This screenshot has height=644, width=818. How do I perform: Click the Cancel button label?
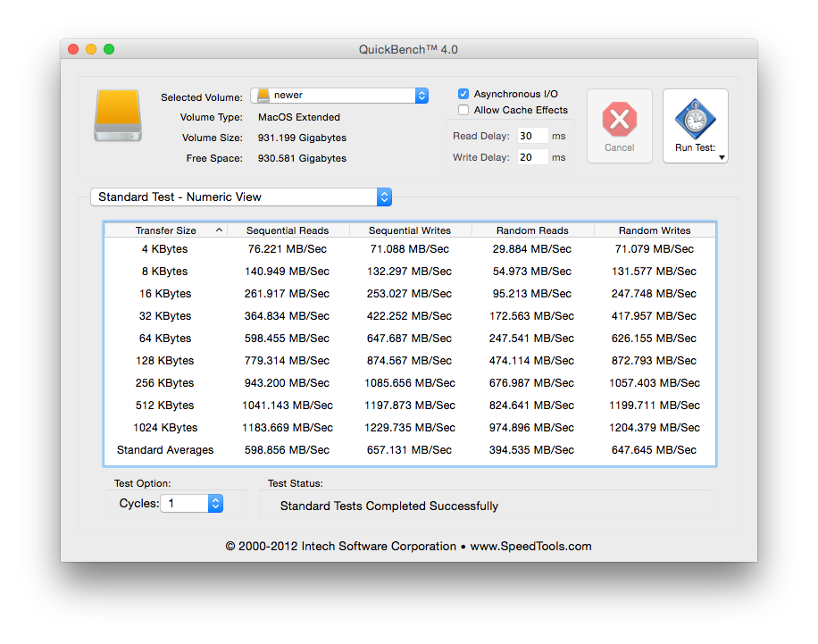pos(619,147)
